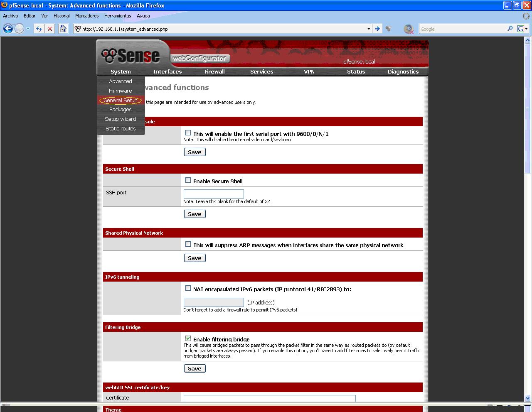
Task: Click the Home page toolbar icon
Action: 63,29
